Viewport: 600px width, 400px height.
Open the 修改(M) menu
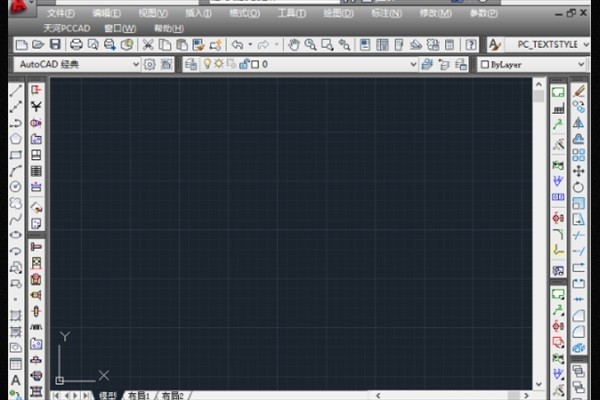click(x=435, y=13)
